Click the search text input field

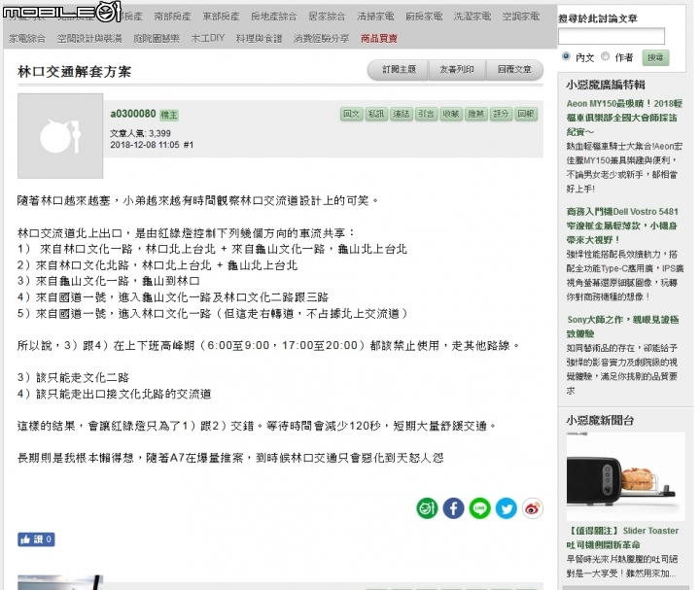click(612, 36)
